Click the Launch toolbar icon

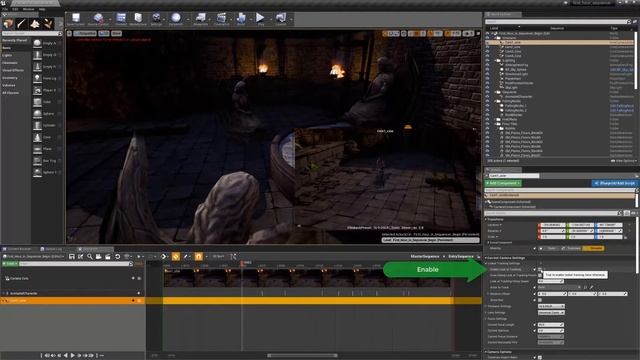pos(281,18)
